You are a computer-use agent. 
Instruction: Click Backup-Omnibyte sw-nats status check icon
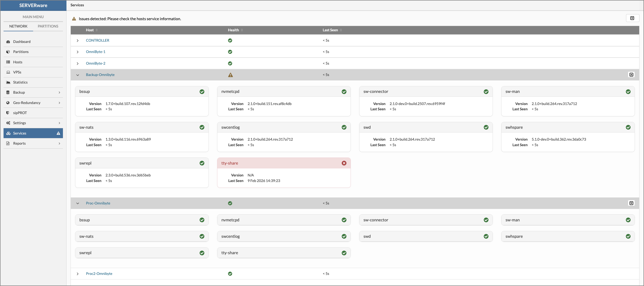click(202, 127)
